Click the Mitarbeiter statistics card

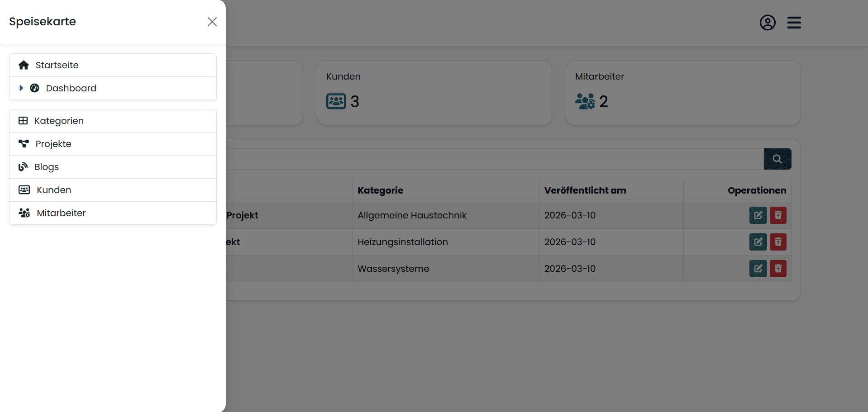(682, 93)
